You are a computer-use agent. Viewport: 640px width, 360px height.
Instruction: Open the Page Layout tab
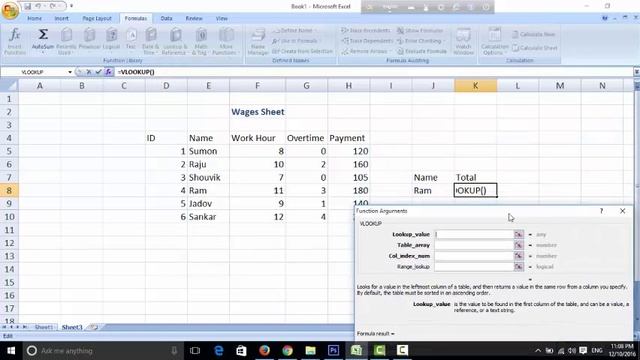pos(97,18)
